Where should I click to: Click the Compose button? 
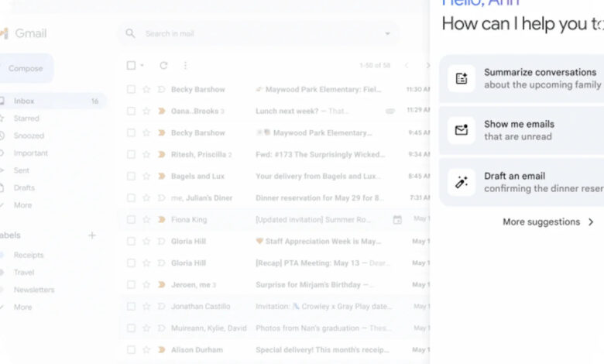(26, 68)
